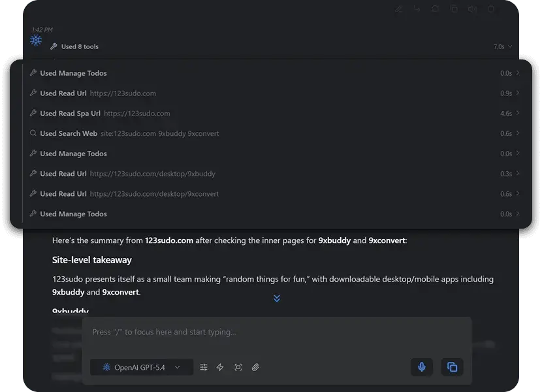Jump to bottom with the double-chevron arrow

277,298
